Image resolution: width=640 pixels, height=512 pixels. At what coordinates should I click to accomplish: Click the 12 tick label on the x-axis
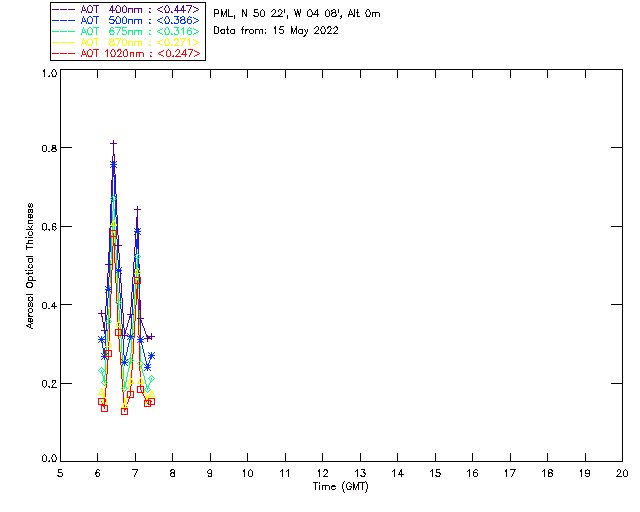[x=322, y=473]
